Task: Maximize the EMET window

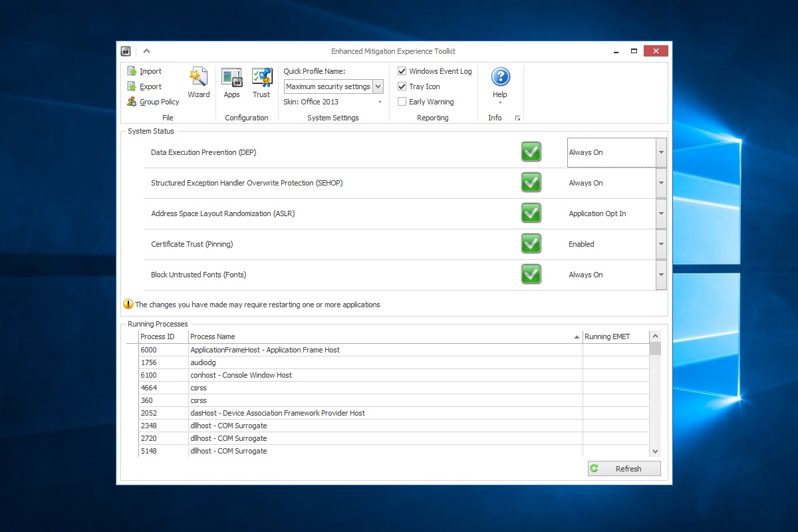Action: tap(634, 51)
